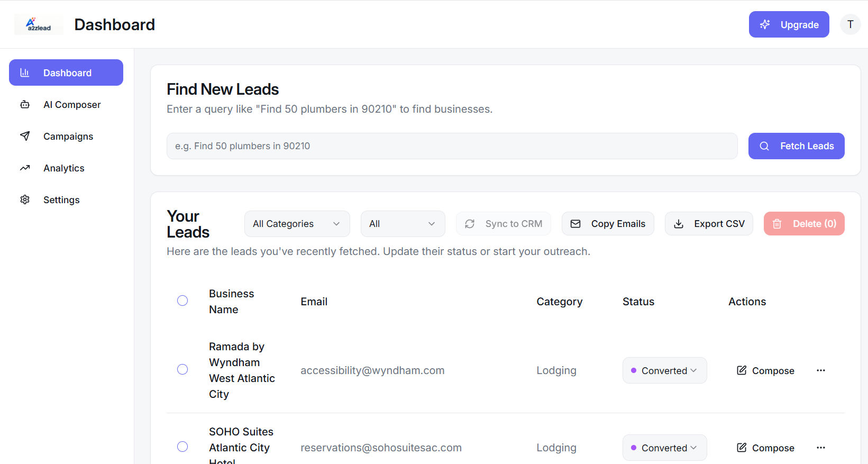Click the Export CSV download icon
The height and width of the screenshot is (464, 868).
click(679, 224)
